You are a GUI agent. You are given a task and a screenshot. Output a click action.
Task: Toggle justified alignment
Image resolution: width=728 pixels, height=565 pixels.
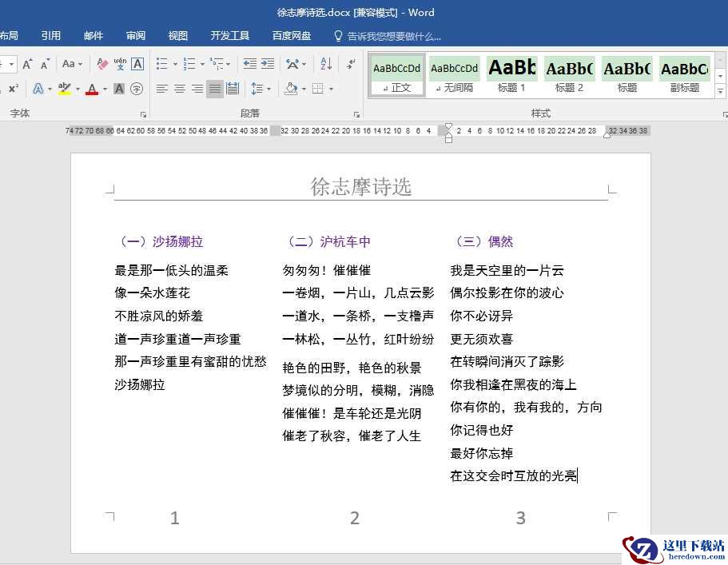click(x=214, y=88)
